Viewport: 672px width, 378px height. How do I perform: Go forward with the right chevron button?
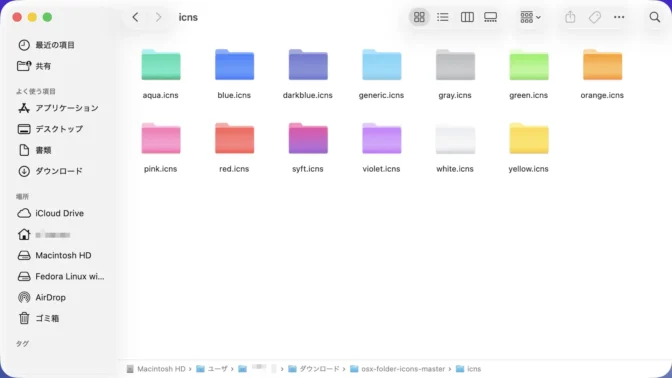(x=159, y=17)
